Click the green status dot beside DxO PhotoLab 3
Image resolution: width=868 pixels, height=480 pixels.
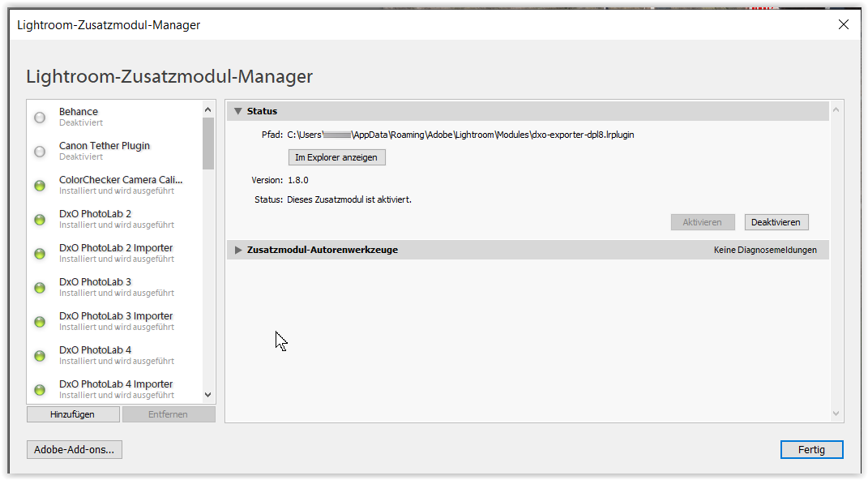click(40, 288)
